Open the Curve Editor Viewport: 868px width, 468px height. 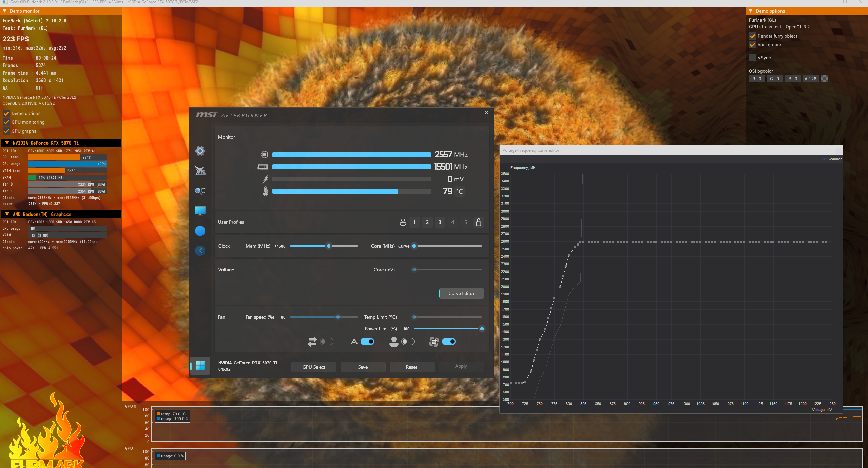[x=461, y=293]
